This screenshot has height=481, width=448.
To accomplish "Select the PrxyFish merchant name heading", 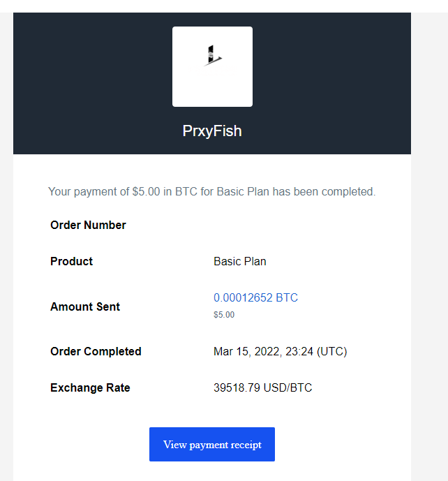I will pyautogui.click(x=212, y=131).
